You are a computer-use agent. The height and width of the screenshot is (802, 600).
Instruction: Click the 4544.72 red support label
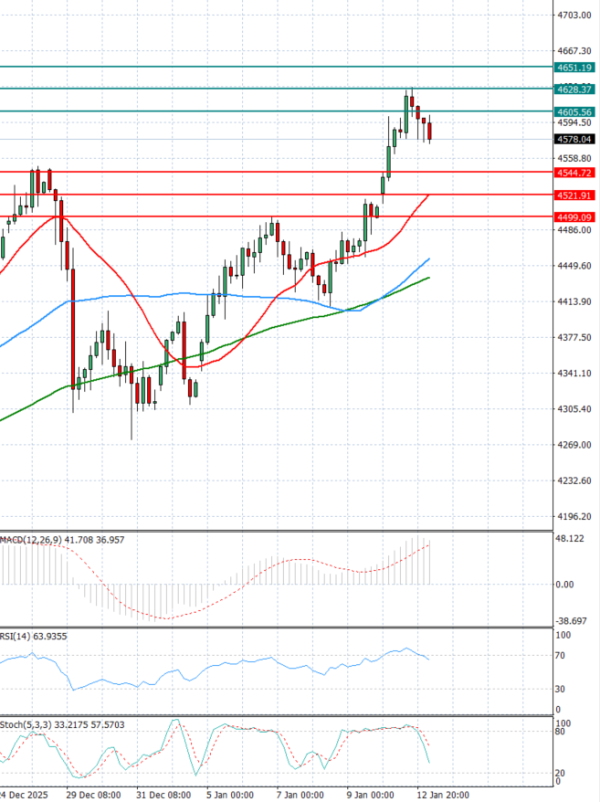coord(575,173)
